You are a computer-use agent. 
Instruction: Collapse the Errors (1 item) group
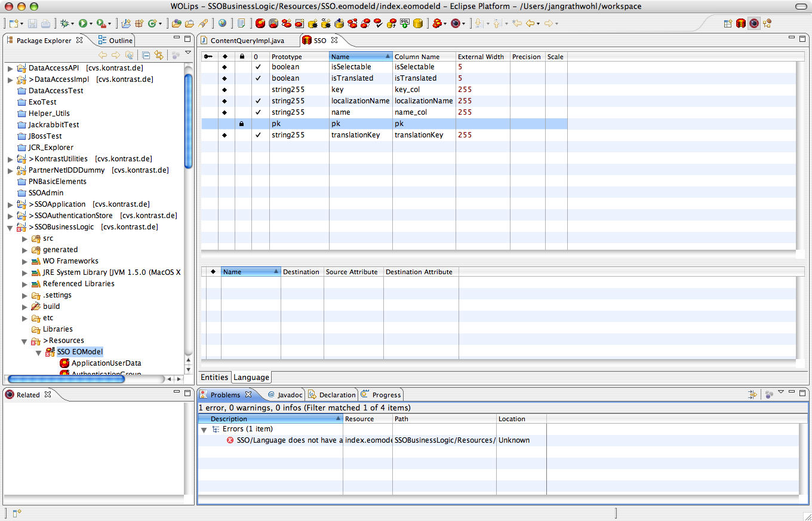204,430
